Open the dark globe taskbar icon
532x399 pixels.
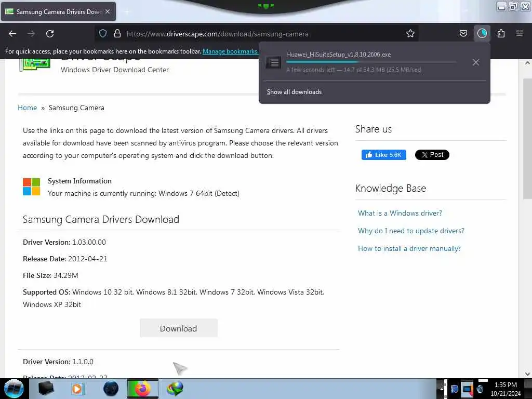click(x=111, y=389)
